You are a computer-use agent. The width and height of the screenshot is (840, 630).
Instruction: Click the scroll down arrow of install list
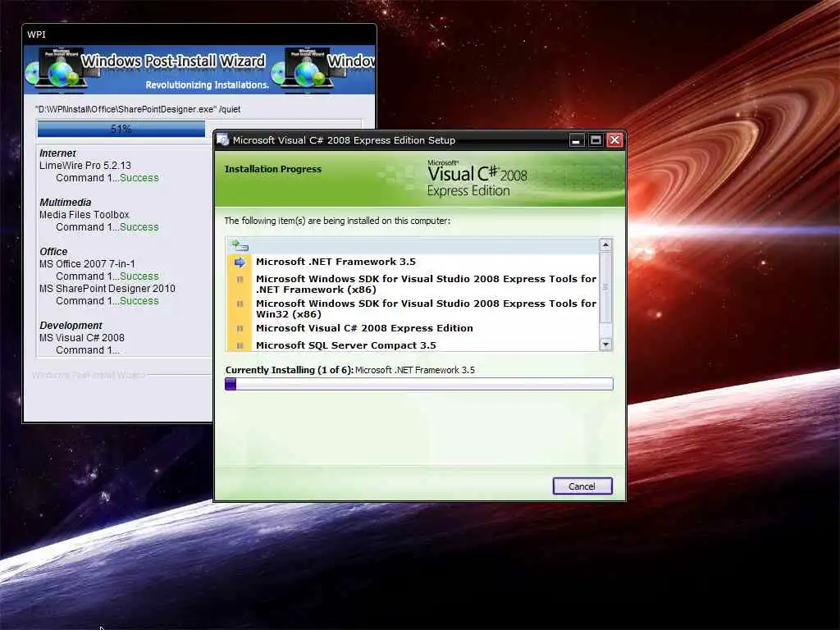pos(605,345)
